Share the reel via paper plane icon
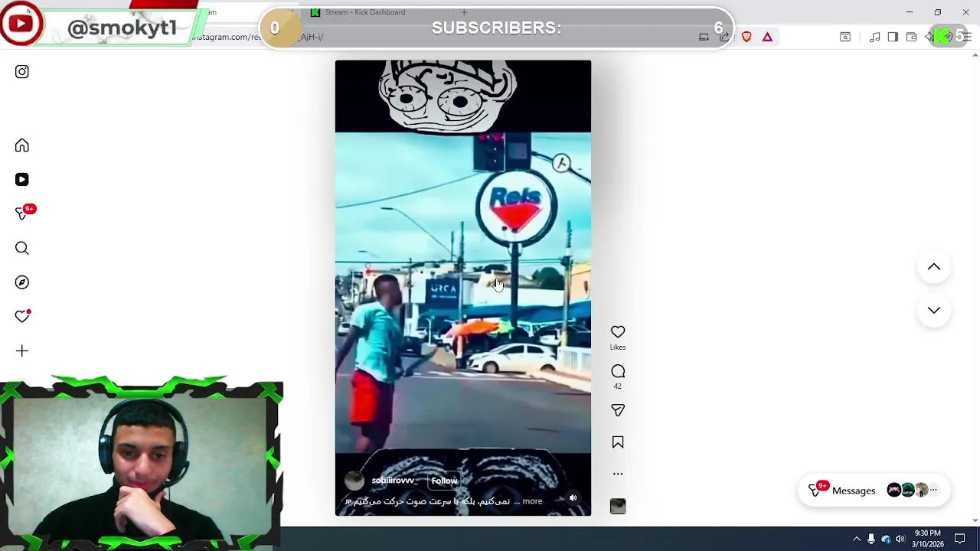 618,411
